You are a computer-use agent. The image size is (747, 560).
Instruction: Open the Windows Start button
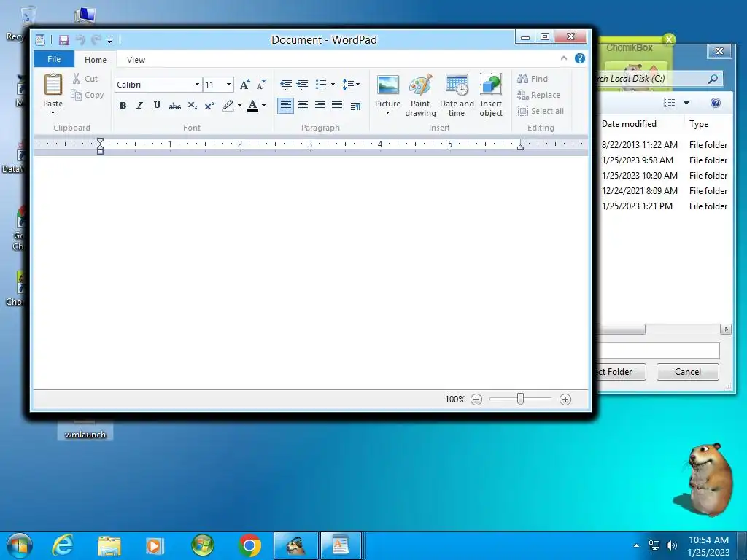click(x=20, y=545)
